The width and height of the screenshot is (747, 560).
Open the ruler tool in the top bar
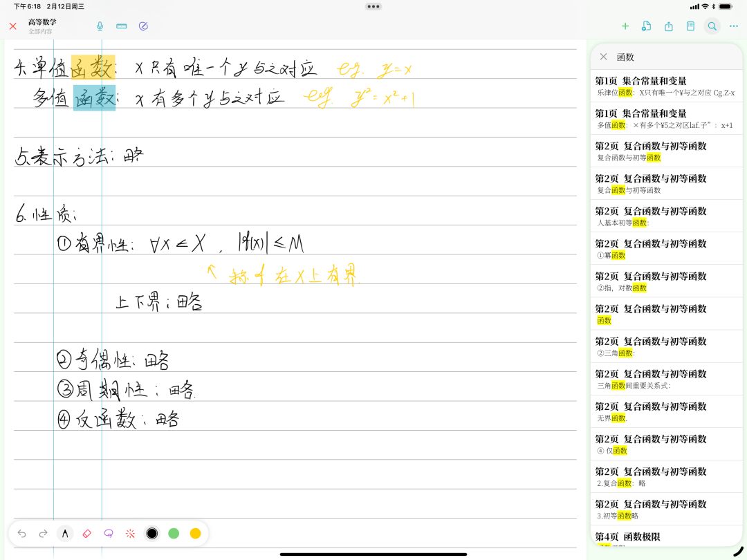(x=122, y=26)
